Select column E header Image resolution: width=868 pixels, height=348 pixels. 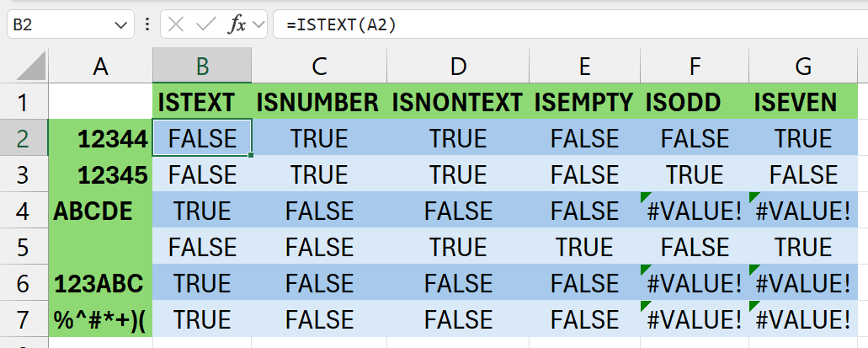click(584, 66)
